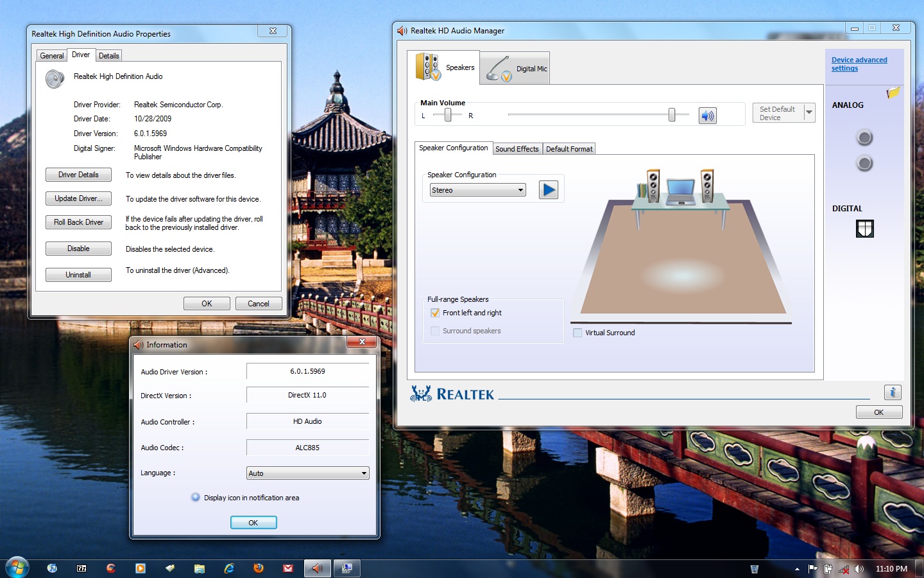924x578 pixels.
Task: Mute the main volume speaker button
Action: point(707,116)
